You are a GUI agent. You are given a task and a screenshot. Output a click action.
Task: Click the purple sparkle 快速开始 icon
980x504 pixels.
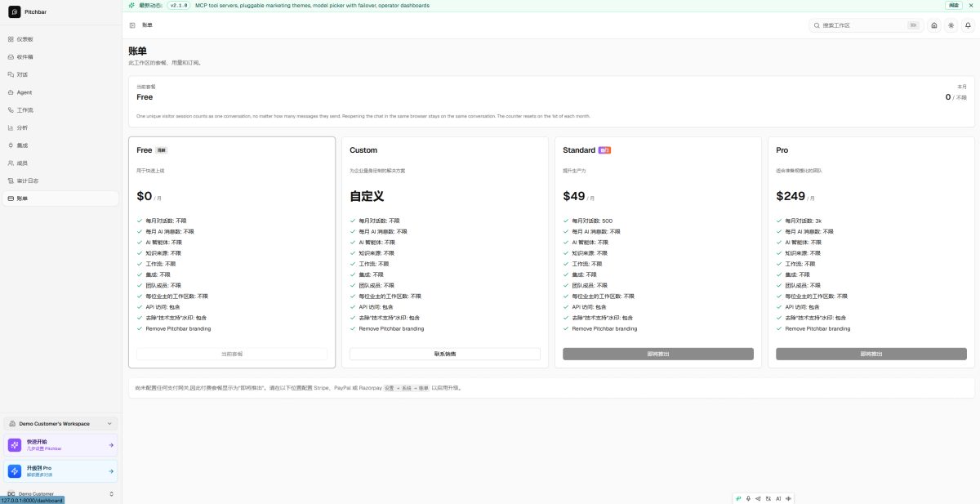coord(15,444)
